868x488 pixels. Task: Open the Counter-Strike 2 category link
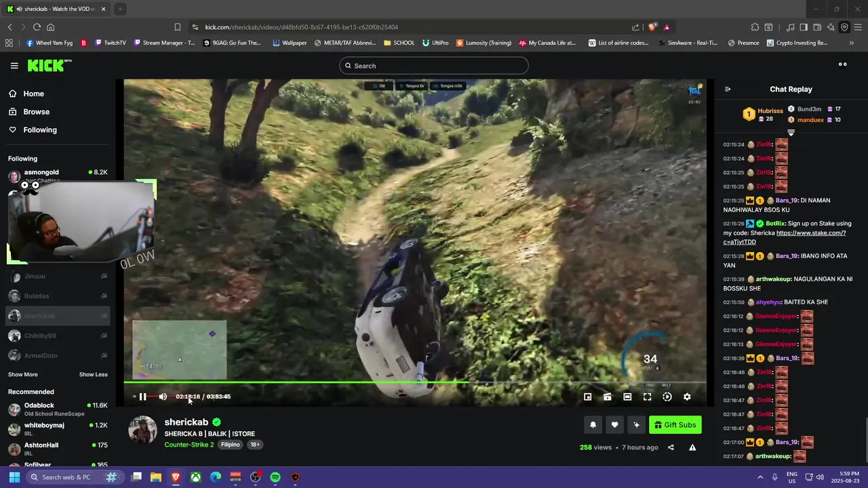click(189, 445)
